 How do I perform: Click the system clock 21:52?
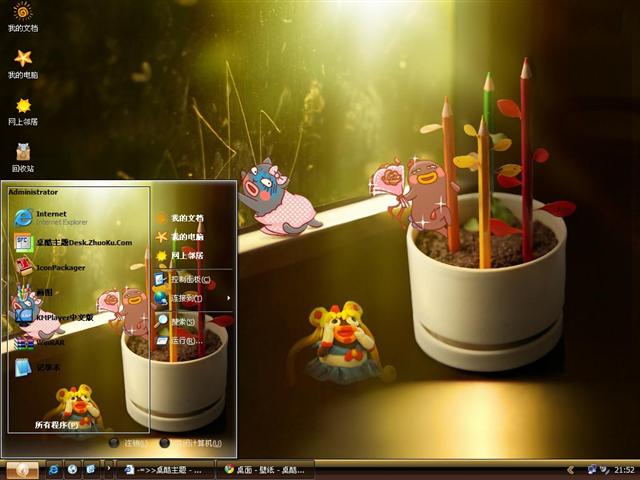pyautogui.click(x=624, y=470)
